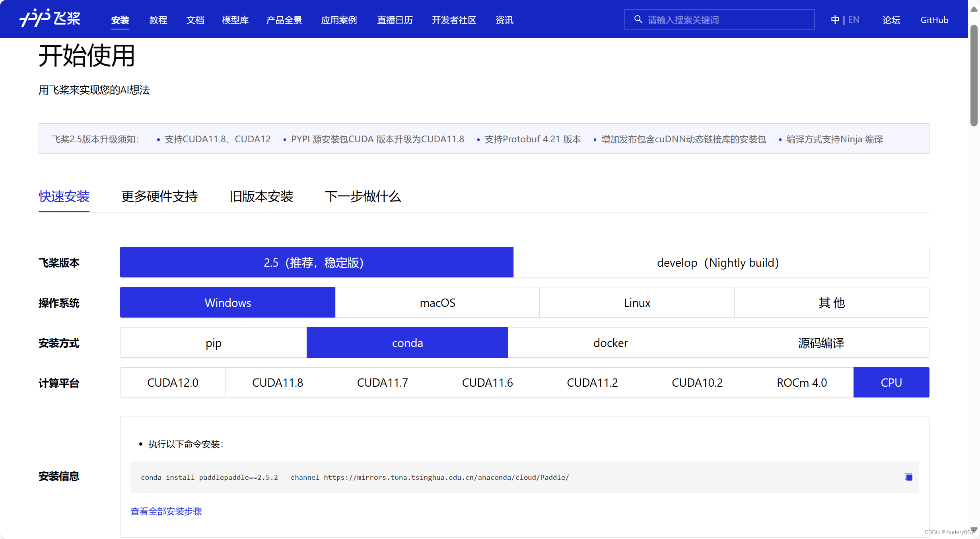Click the scrollbar down arrow
980x539 pixels.
(x=974, y=530)
